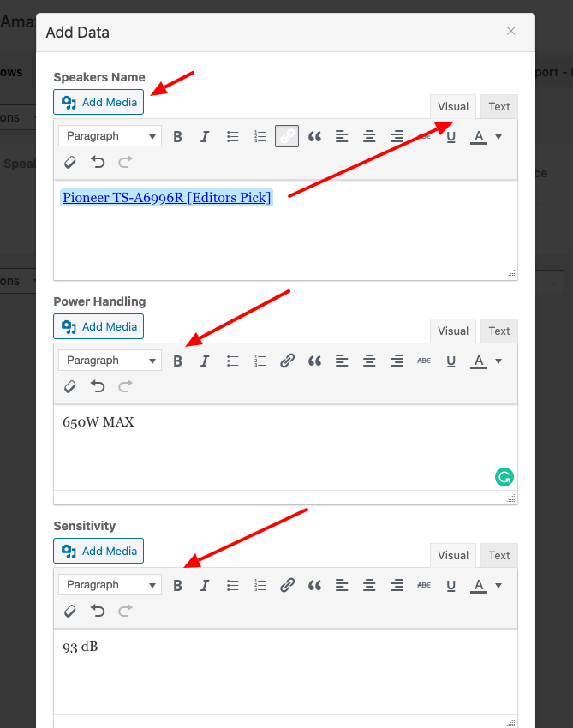Open the Pioneer TS-A6996R link
This screenshot has width=573, height=728.
pyautogui.click(x=166, y=198)
